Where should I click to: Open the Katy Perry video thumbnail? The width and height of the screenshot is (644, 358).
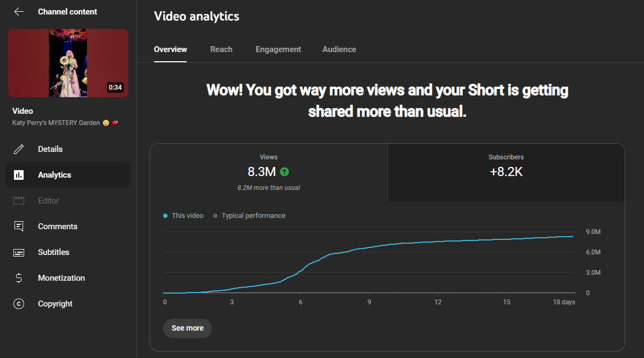point(68,63)
